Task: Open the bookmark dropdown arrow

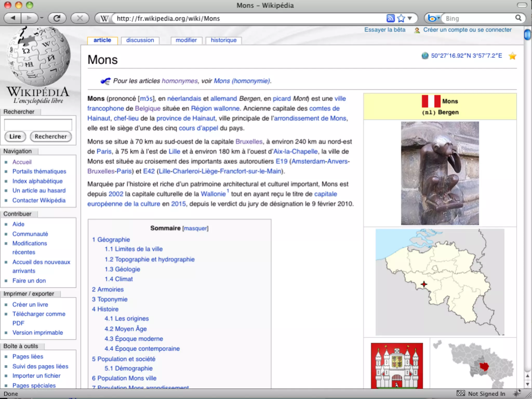Action: 410,18
